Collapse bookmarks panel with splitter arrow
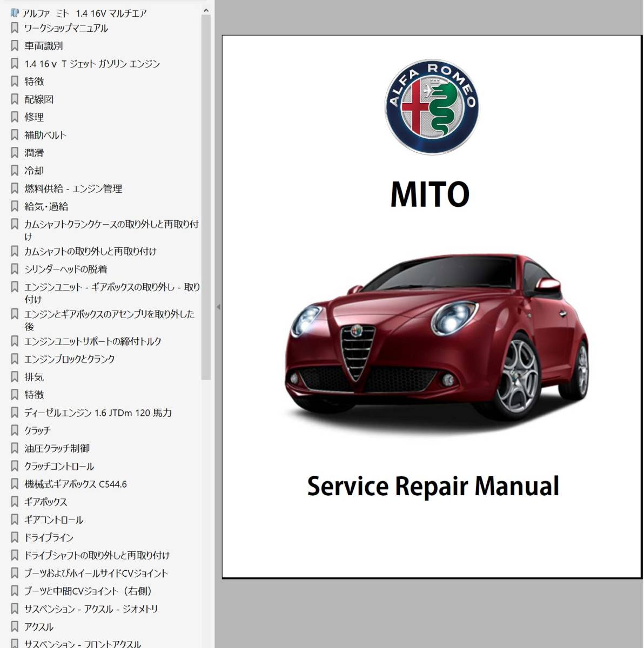 (x=218, y=307)
